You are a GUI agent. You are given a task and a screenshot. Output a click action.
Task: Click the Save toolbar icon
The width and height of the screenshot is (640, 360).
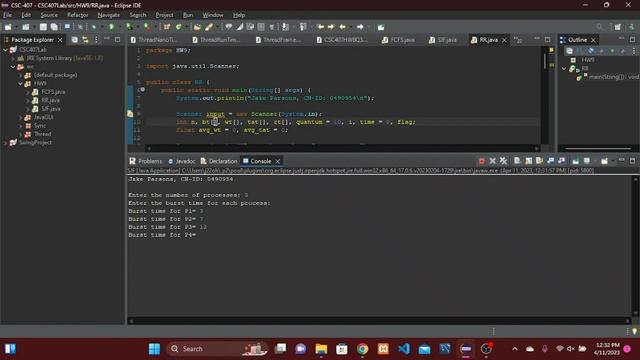[43, 27]
